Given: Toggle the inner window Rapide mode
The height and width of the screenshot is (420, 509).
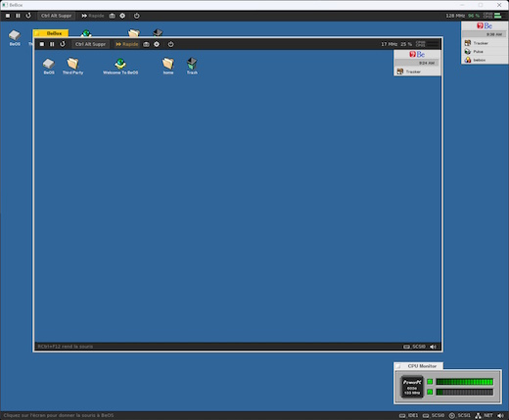Looking at the screenshot, I should pos(127,44).
